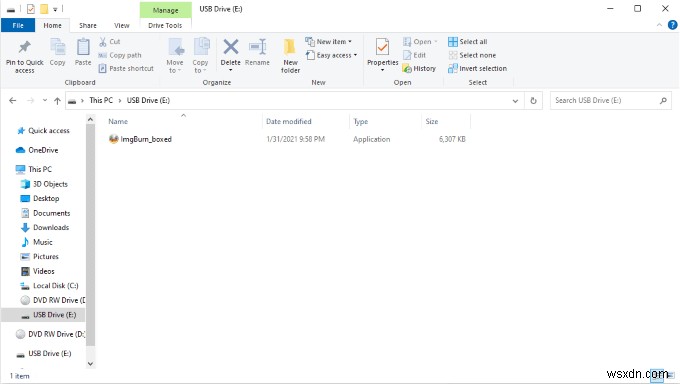Click the Edit ribbon button

coord(415,55)
